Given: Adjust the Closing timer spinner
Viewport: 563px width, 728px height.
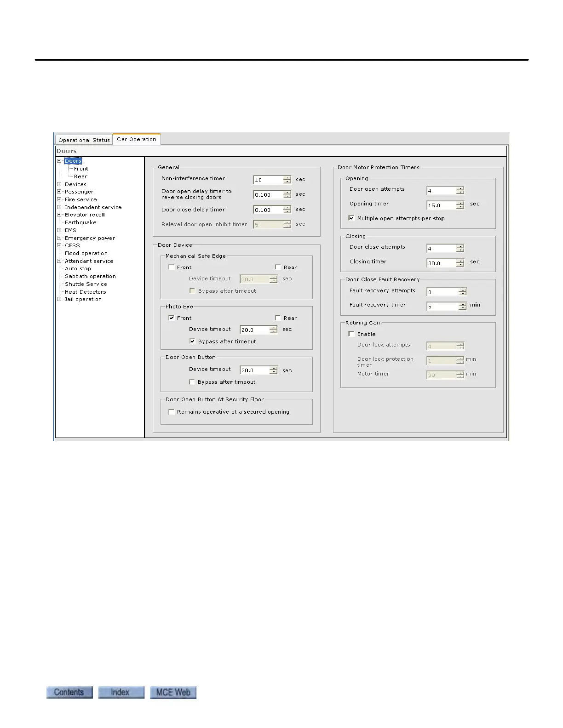Looking at the screenshot, I should [460, 263].
